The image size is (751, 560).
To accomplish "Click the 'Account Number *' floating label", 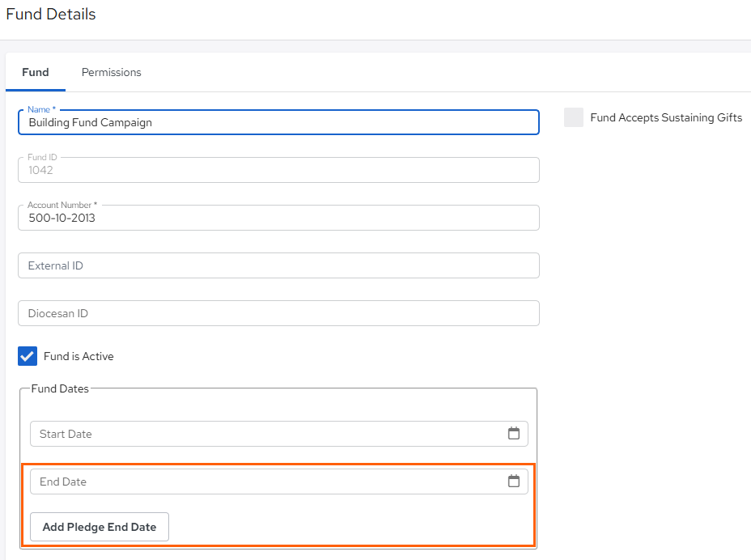I will [x=62, y=205].
